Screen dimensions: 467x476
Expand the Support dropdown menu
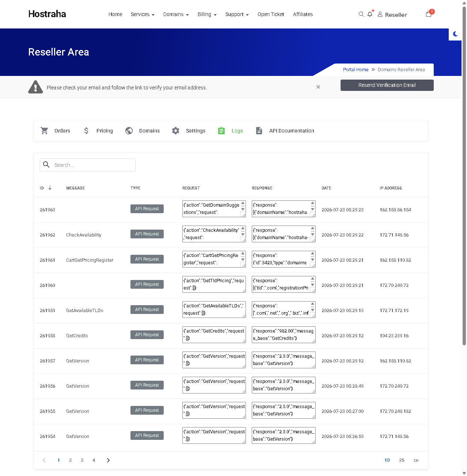point(237,14)
